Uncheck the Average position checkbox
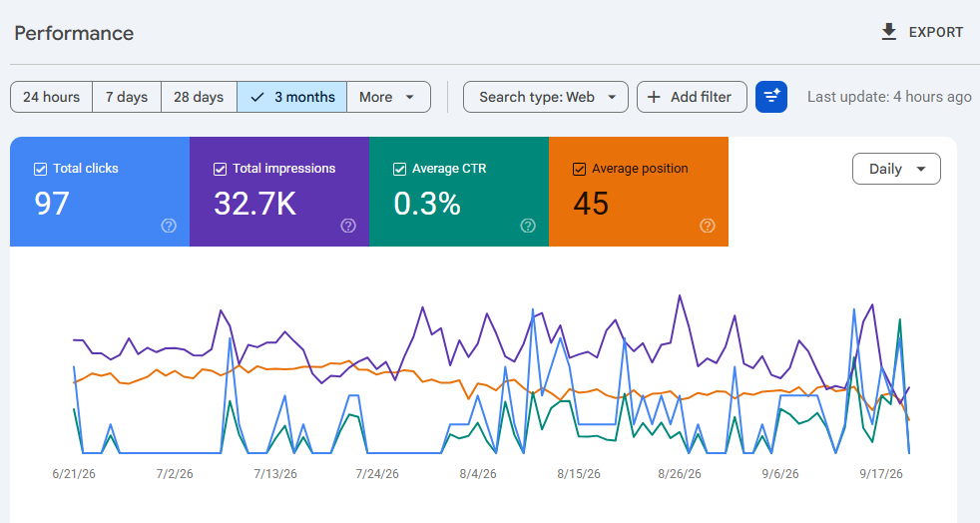The width and height of the screenshot is (980, 523). pyautogui.click(x=580, y=169)
